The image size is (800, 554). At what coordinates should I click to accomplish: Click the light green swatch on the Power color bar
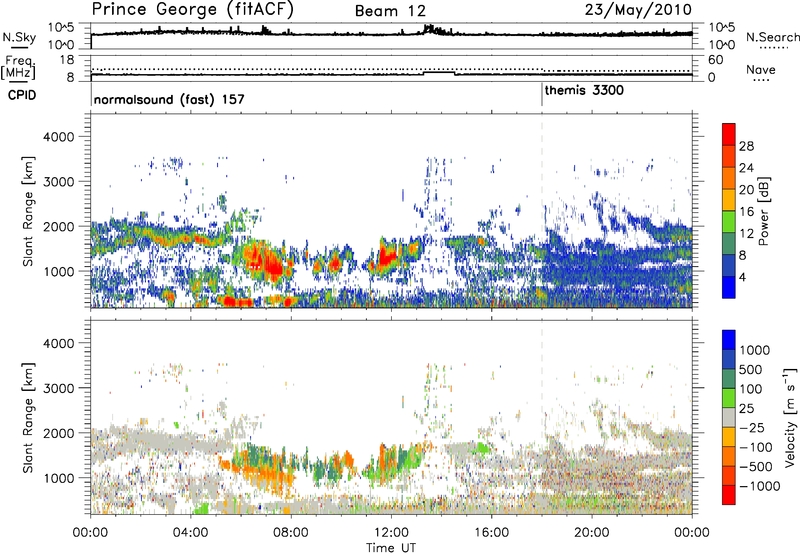click(729, 221)
